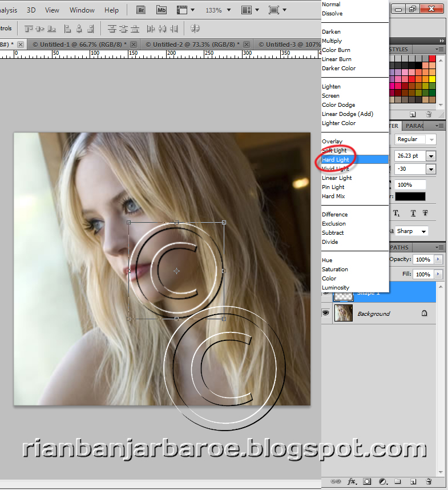Viewport: 448px width, 490px height.
Task: Open Swatches panel flyout menu
Action: click(439, 49)
